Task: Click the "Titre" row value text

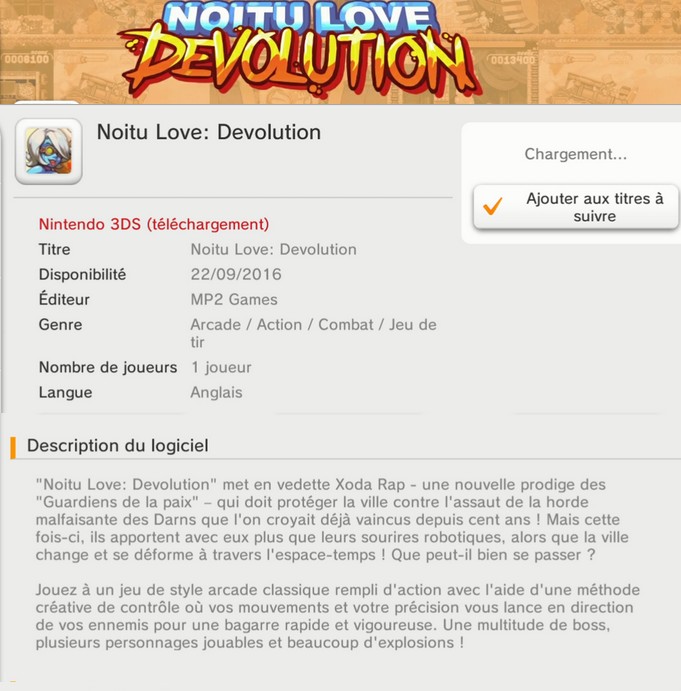Action: pos(273,249)
